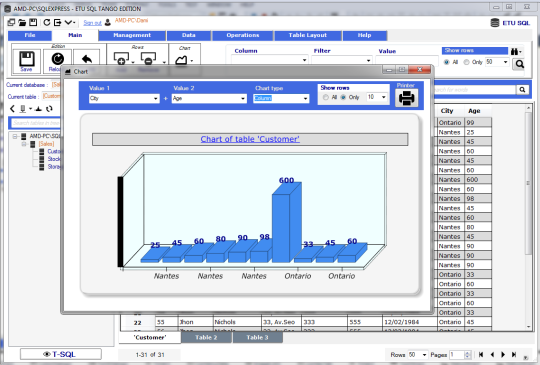Click the next page arrow icon
Image resolution: width=540 pixels, height=365 pixels.
click(503, 354)
